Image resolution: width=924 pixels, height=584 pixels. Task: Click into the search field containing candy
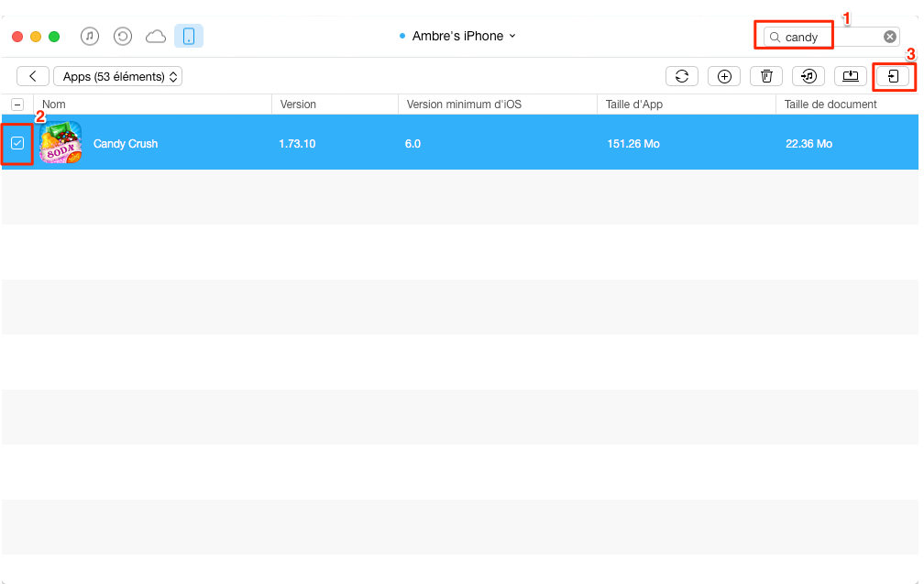(831, 37)
